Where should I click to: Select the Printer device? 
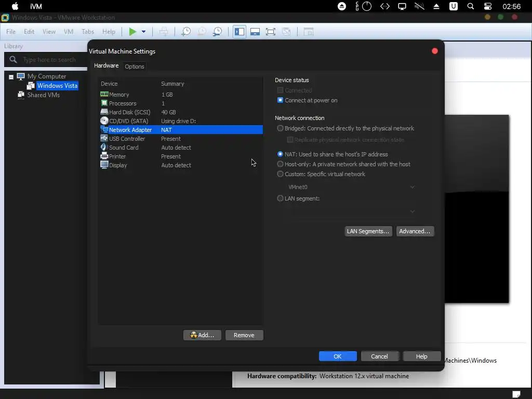[181, 156]
